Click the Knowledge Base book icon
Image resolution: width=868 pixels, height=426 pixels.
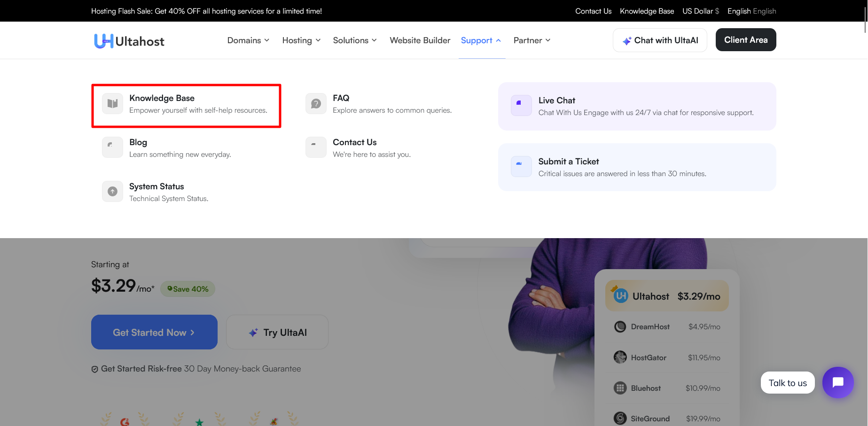click(112, 103)
